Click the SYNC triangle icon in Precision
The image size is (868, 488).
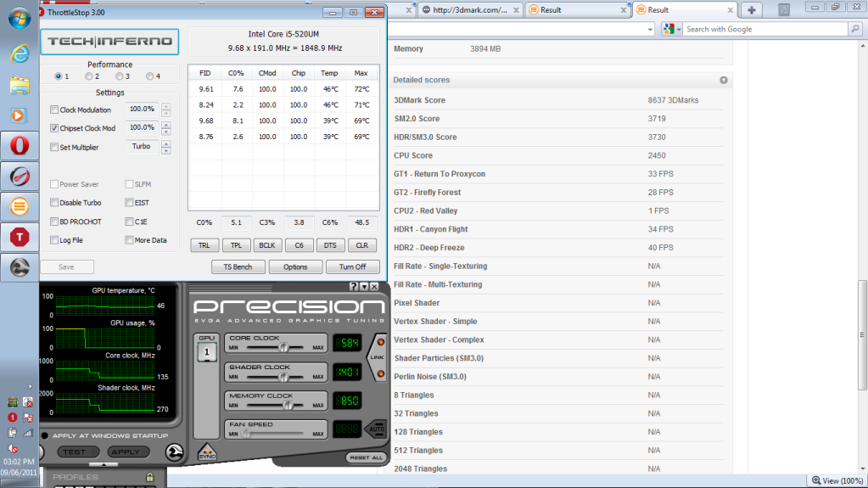click(207, 452)
